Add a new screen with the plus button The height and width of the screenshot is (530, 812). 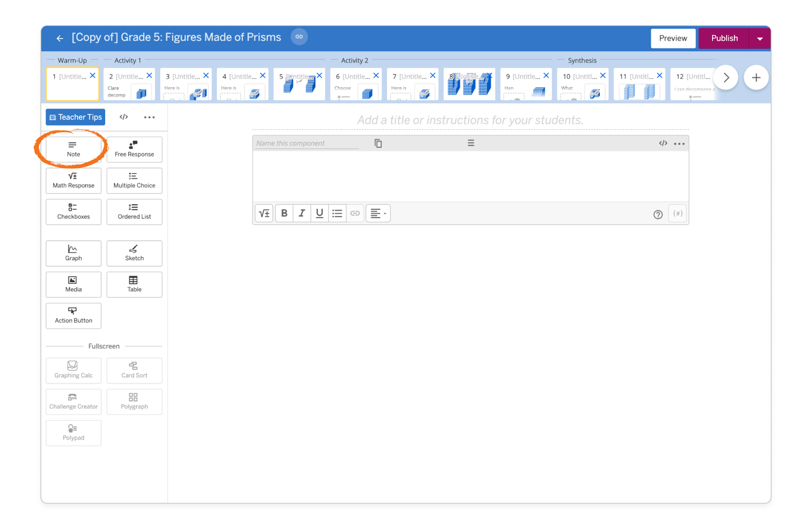point(756,78)
